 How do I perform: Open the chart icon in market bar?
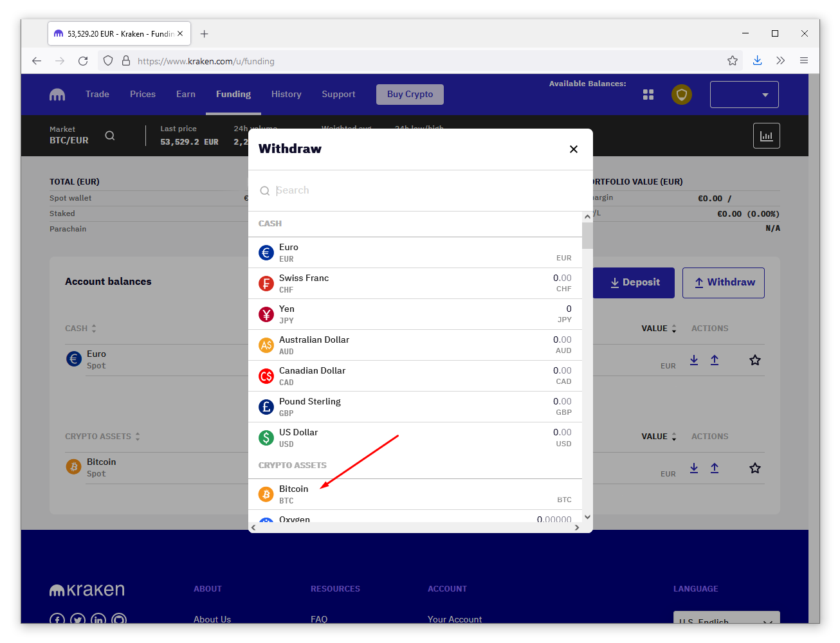tap(767, 136)
